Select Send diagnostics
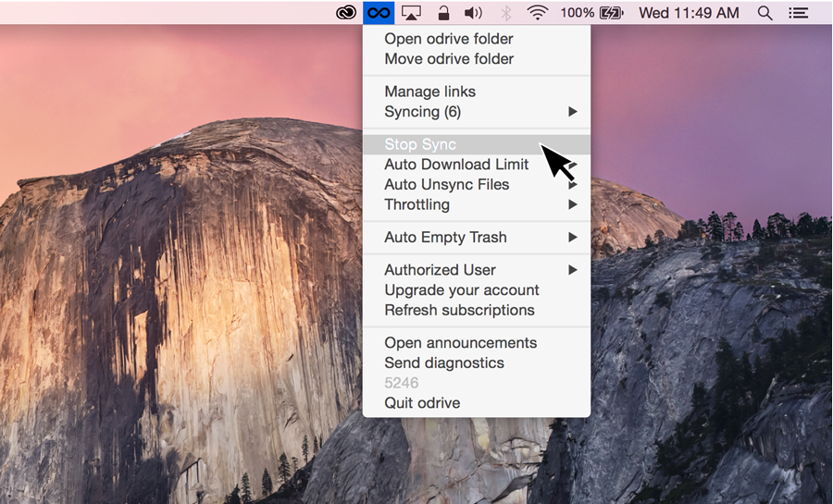The height and width of the screenshot is (504, 833). click(x=477, y=363)
